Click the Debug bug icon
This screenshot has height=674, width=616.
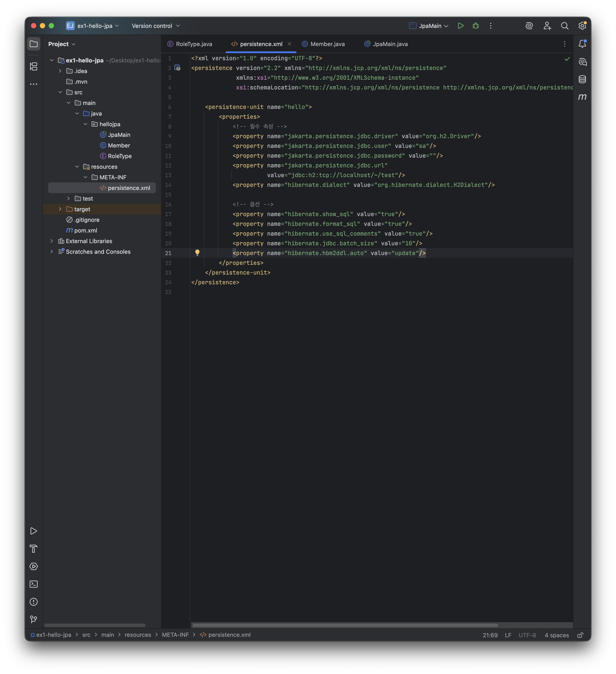point(476,26)
